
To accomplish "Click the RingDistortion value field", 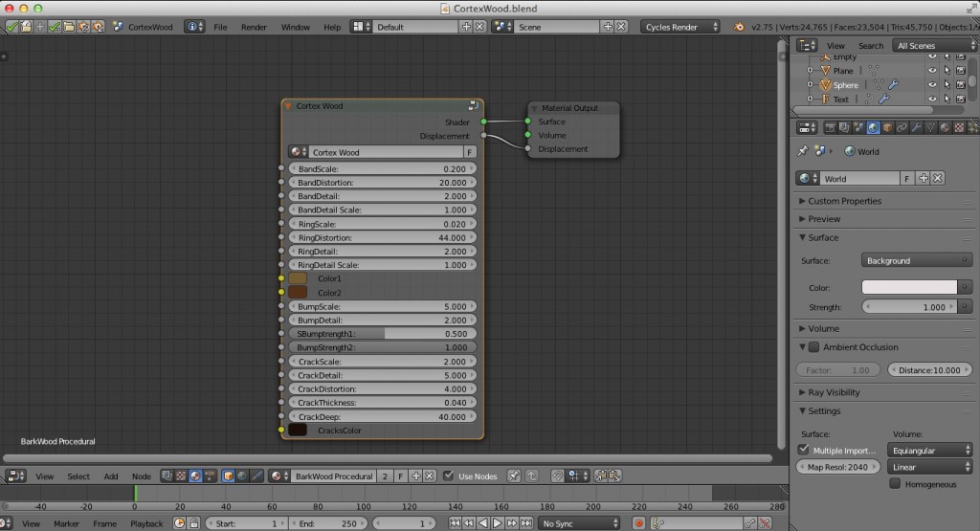I will coord(382,237).
